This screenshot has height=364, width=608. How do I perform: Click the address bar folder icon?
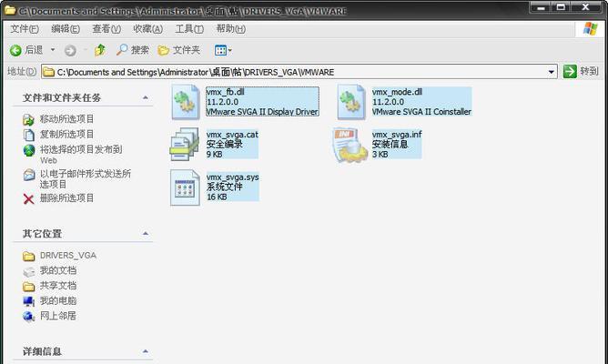click(48, 72)
